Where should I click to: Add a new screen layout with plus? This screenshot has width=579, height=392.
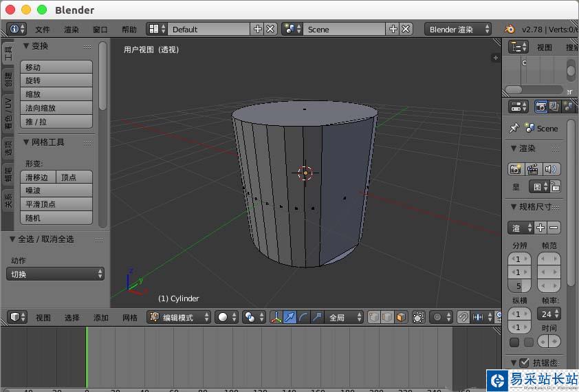(258, 29)
